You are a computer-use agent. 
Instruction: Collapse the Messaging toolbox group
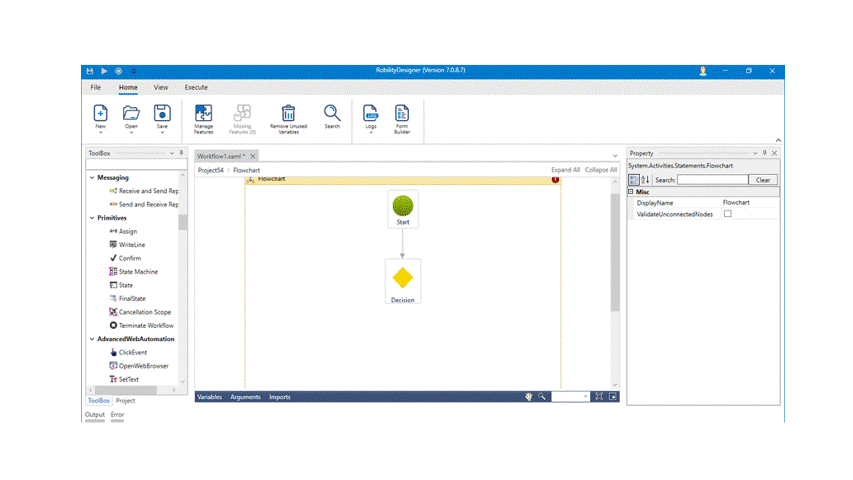pos(92,178)
